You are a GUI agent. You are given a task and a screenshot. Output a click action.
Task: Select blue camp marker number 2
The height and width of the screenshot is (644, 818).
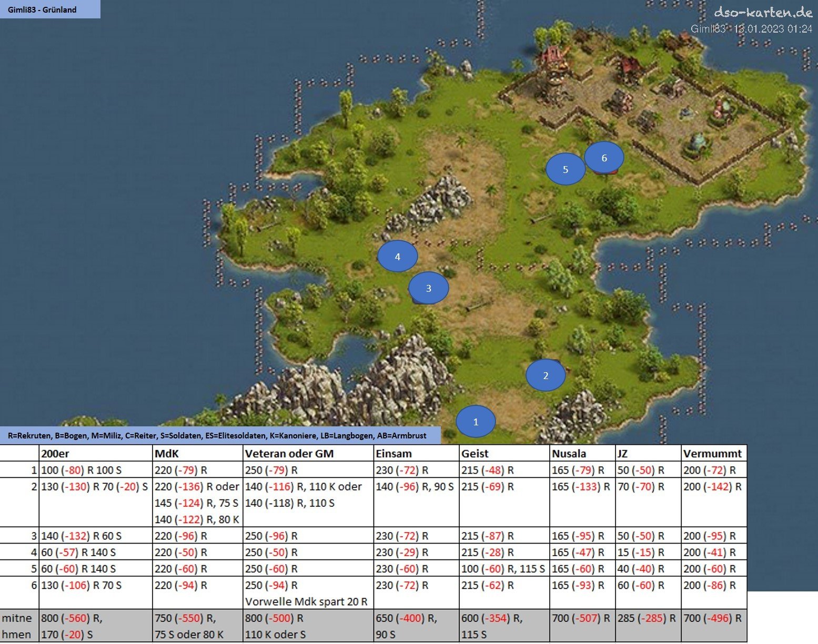546,375
